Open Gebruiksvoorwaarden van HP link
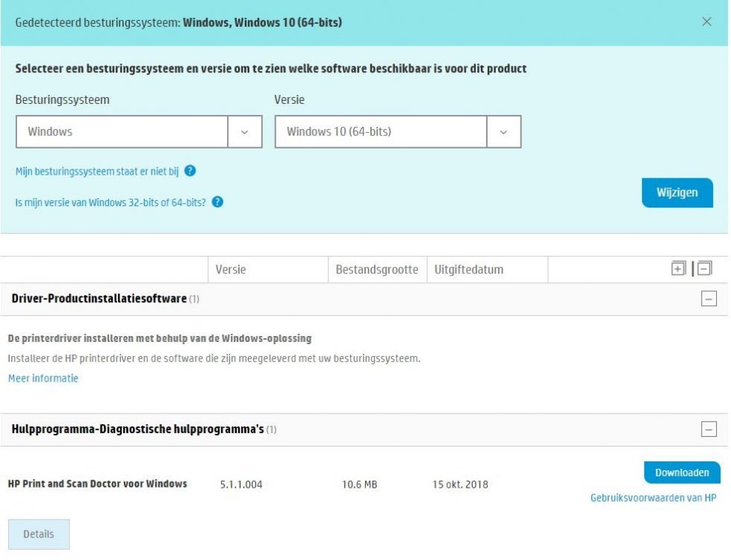731x560 pixels. [x=653, y=498]
